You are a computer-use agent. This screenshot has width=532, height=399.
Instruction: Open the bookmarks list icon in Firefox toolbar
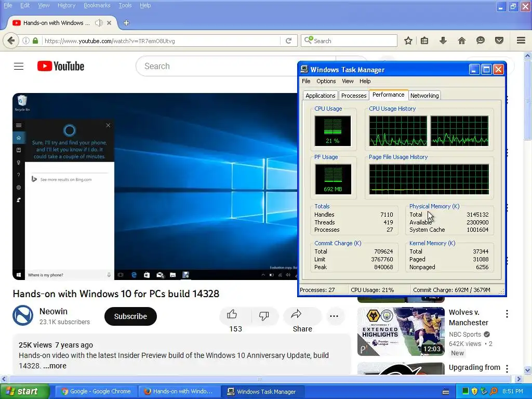click(x=424, y=41)
